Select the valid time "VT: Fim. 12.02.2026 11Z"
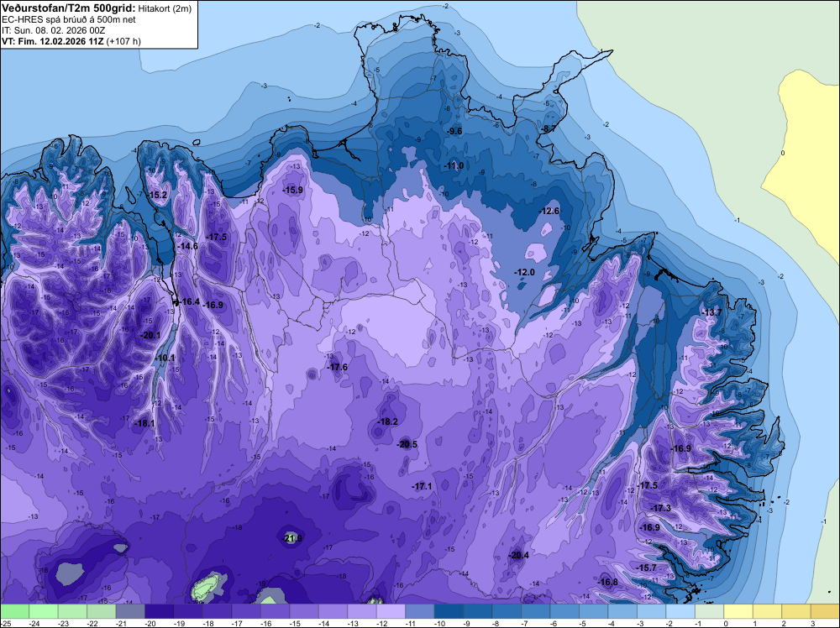Image resolution: width=840 pixels, height=628 pixels. (x=52, y=41)
